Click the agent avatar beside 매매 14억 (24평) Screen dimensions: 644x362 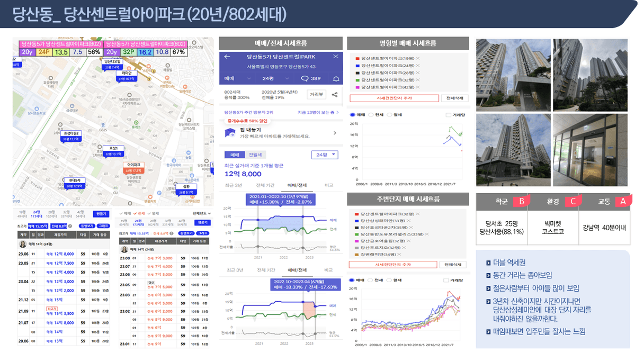(23, 245)
